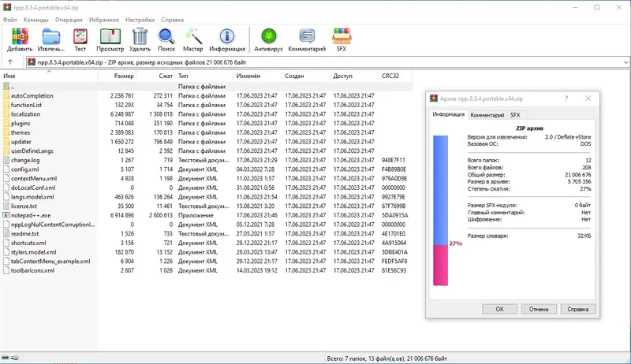Switch to the Комментарий tab in dialog

487,115
